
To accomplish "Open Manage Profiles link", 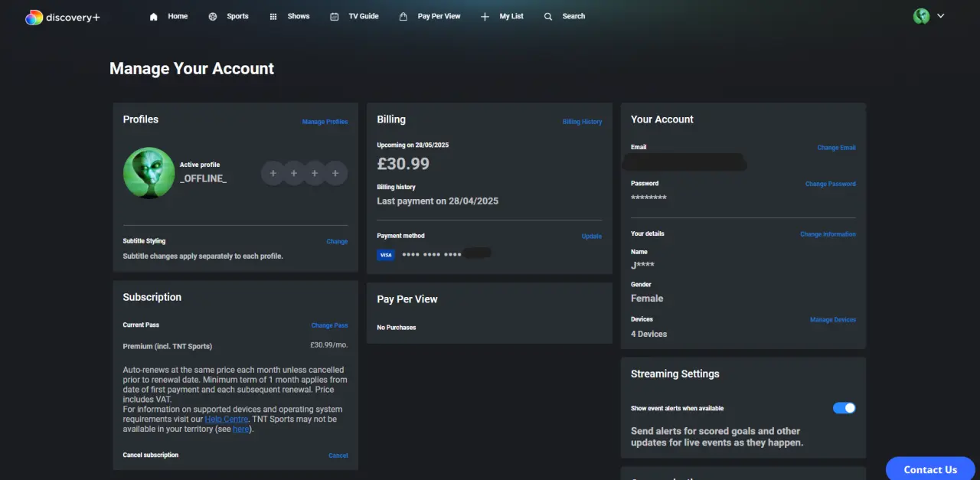I will coord(325,122).
